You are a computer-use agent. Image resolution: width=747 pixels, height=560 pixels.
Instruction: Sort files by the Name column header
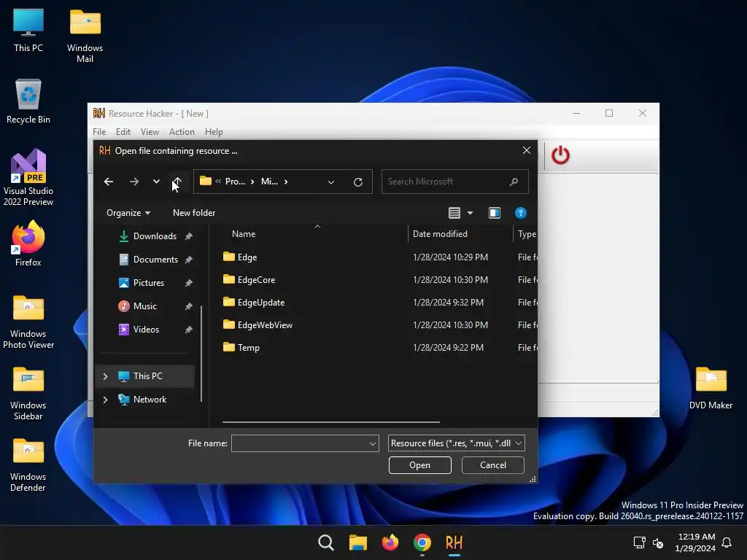coord(244,234)
